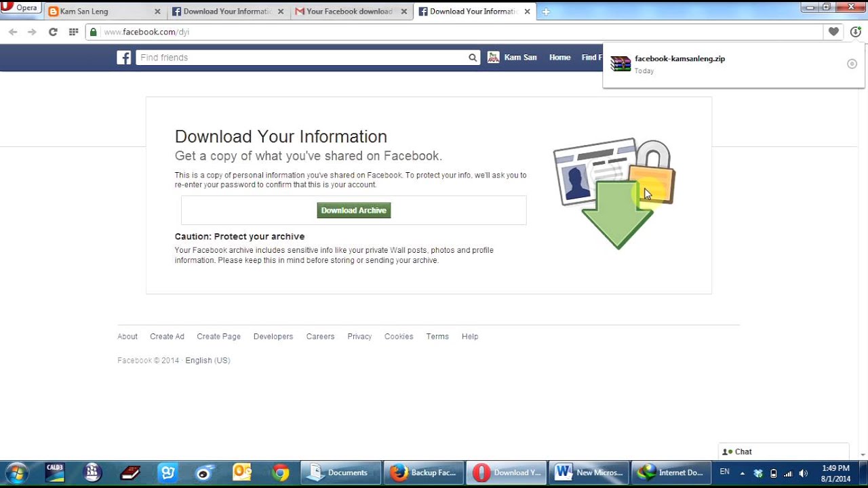Screen dimensions: 868x488
Task: Click the address bar showing facebook.com/dyi
Action: click(454, 32)
